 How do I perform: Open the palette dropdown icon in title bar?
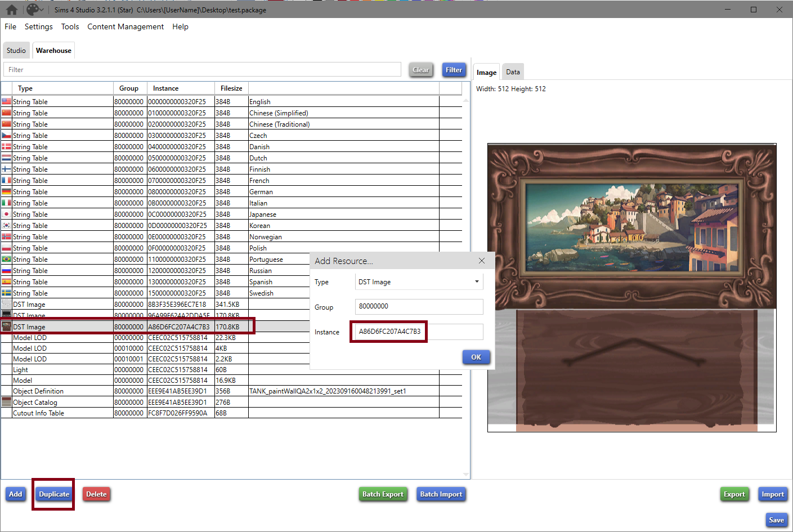(x=35, y=10)
